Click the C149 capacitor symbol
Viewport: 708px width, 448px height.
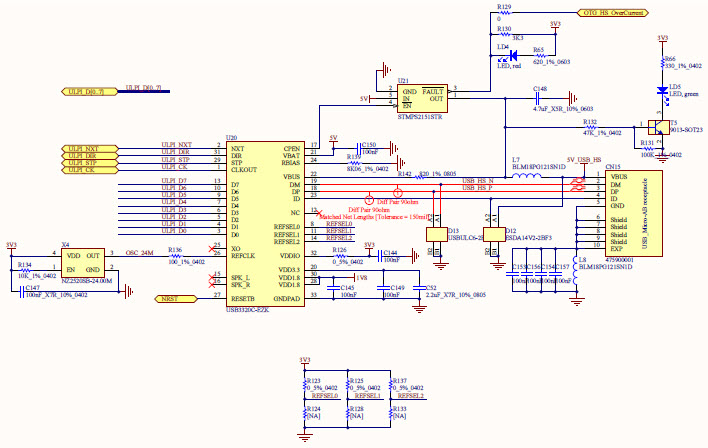pos(383,288)
